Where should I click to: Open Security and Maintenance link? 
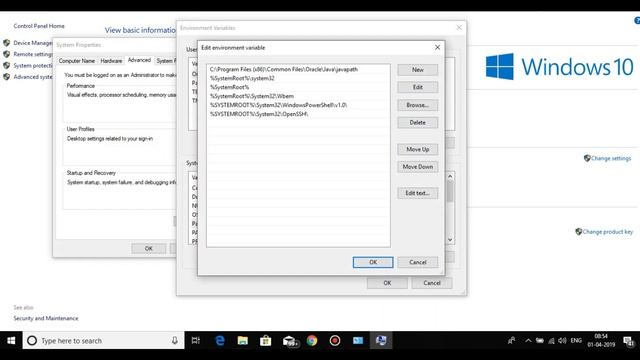click(46, 318)
